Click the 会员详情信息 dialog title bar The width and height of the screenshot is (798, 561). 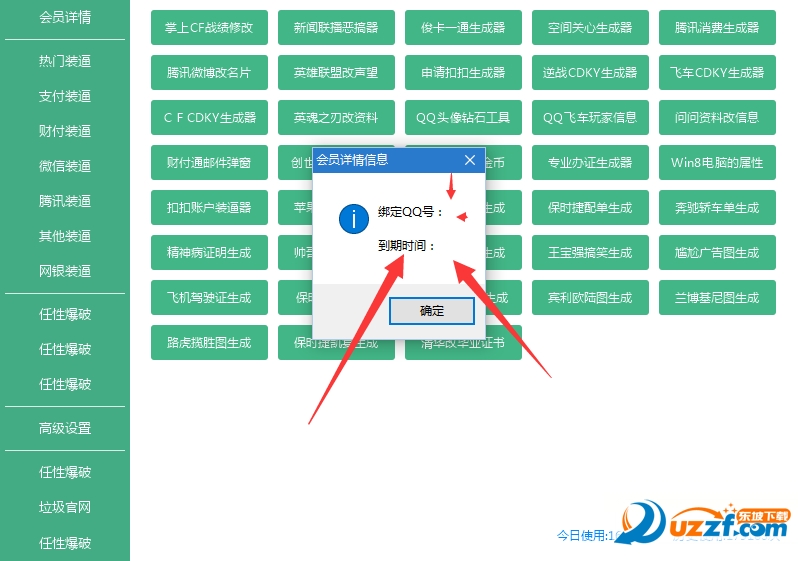click(398, 160)
